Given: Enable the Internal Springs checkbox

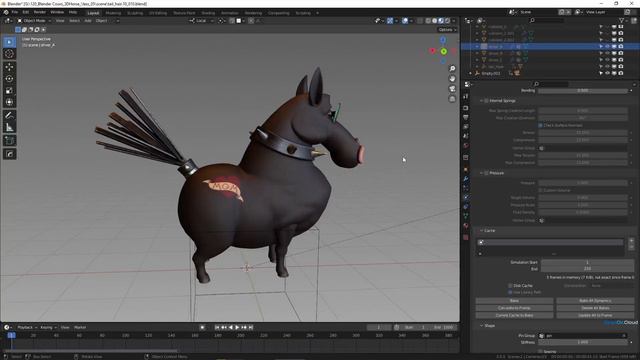Looking at the screenshot, I should tap(486, 101).
